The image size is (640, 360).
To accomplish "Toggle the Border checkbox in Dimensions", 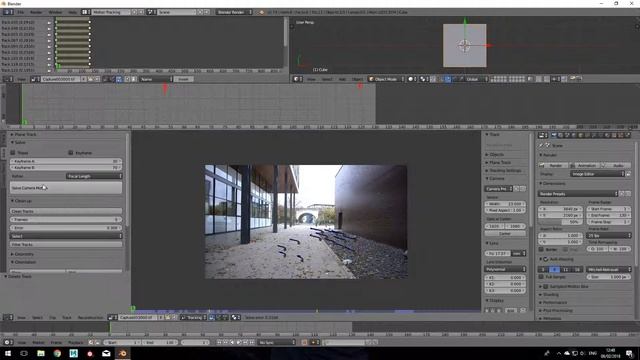I will click(x=542, y=249).
